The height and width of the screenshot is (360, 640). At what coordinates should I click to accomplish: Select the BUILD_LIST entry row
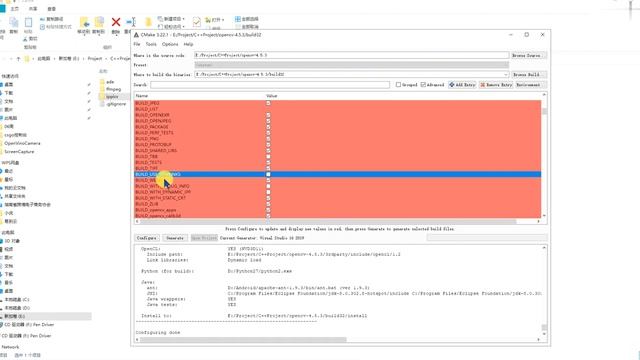338,109
